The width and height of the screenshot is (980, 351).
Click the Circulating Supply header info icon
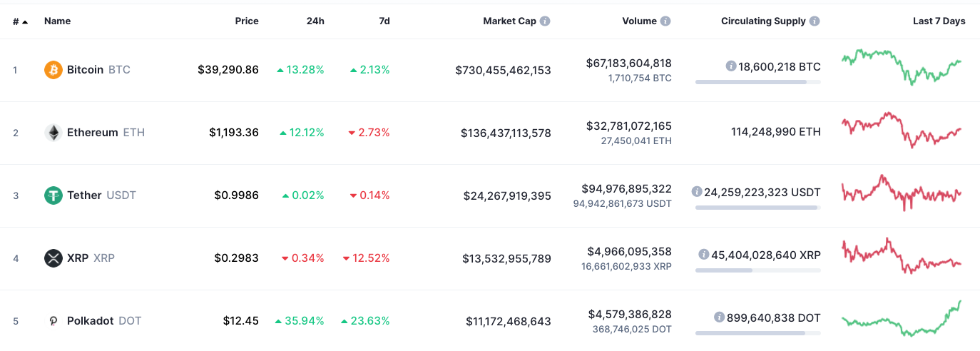(x=815, y=21)
